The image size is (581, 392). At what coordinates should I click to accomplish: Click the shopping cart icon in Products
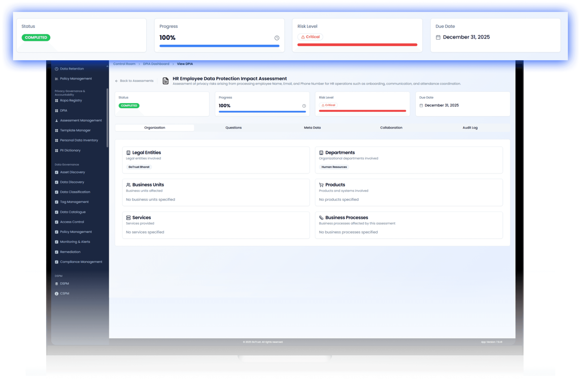321,185
